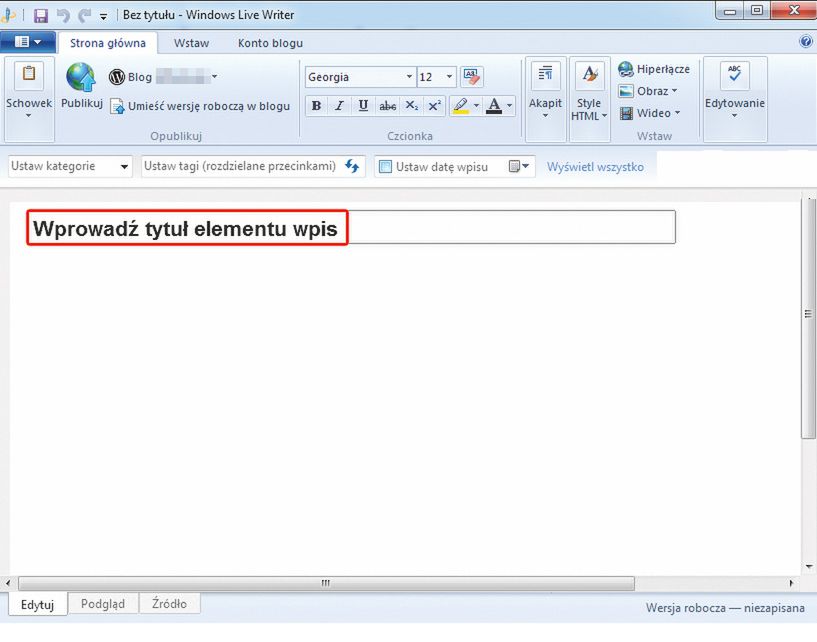Click Umieść wersję roboczą w blogu
Screen dimensions: 817x642
[201, 106]
